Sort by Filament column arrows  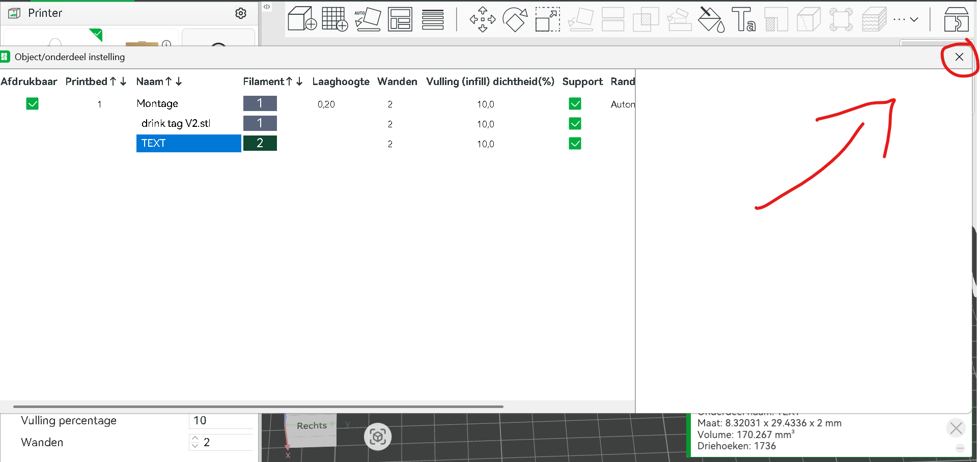pos(294,81)
